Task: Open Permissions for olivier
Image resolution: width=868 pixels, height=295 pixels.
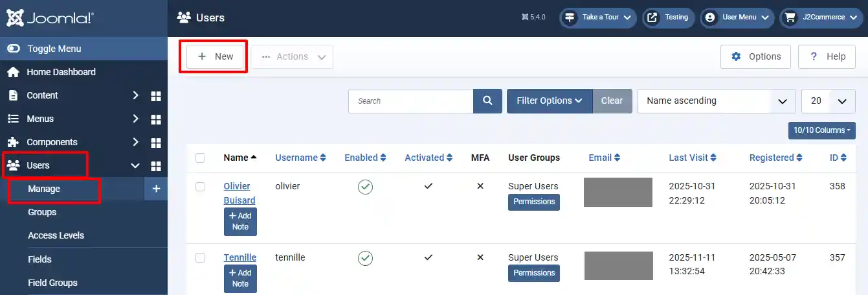Action: tap(534, 202)
